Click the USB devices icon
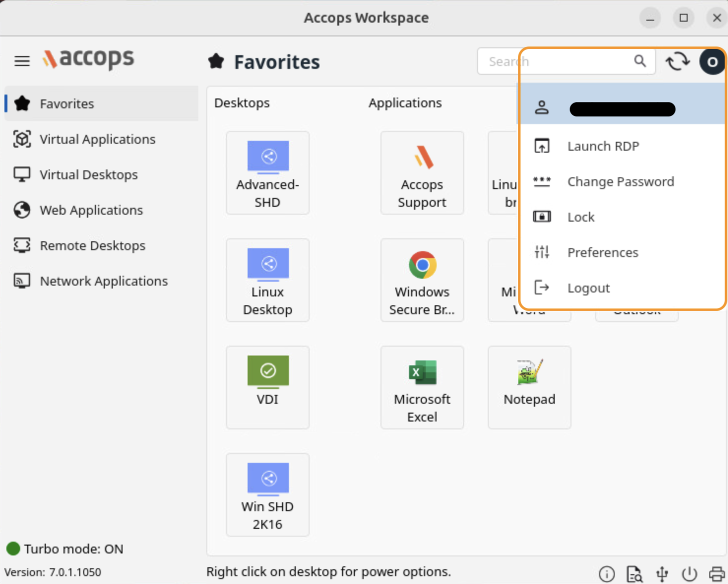Image resolution: width=728 pixels, height=584 pixels. 662,574
